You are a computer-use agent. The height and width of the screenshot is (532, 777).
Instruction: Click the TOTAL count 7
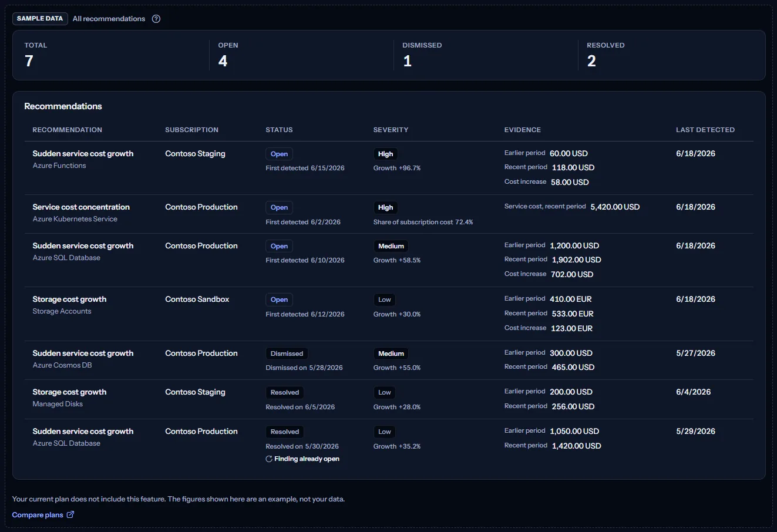[29, 61]
